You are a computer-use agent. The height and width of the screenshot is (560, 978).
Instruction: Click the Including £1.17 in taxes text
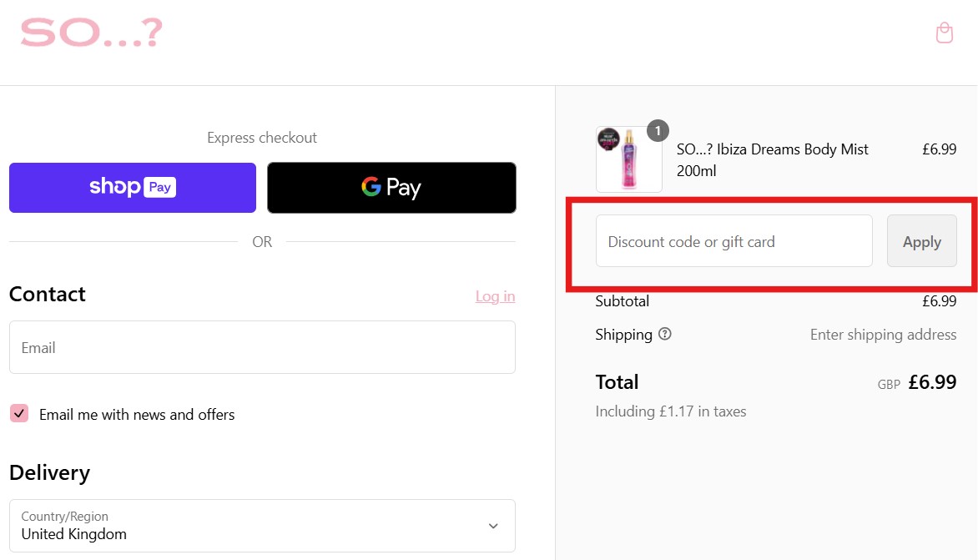coord(671,411)
